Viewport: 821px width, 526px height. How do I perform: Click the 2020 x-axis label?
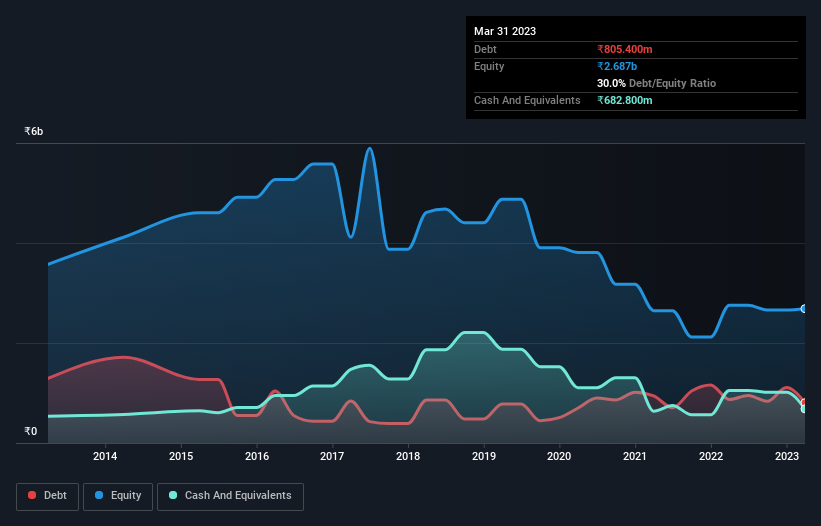point(559,457)
